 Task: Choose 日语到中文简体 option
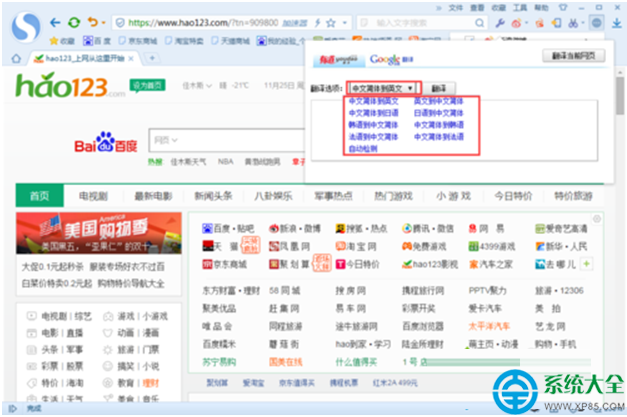click(438, 113)
